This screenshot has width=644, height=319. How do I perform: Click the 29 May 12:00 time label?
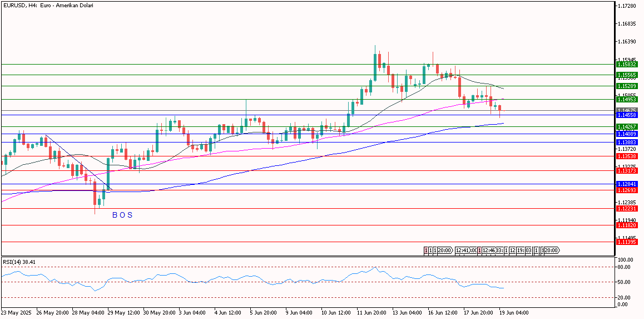click(124, 312)
